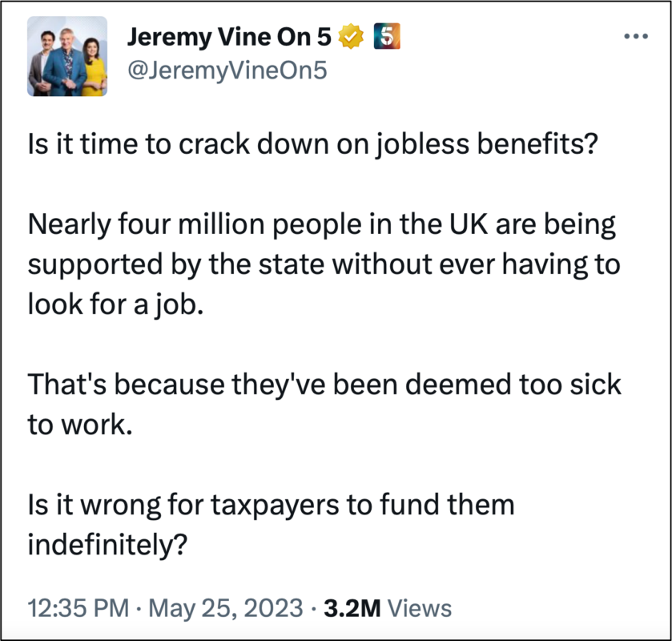Click the "look for a job." line

coord(111,304)
